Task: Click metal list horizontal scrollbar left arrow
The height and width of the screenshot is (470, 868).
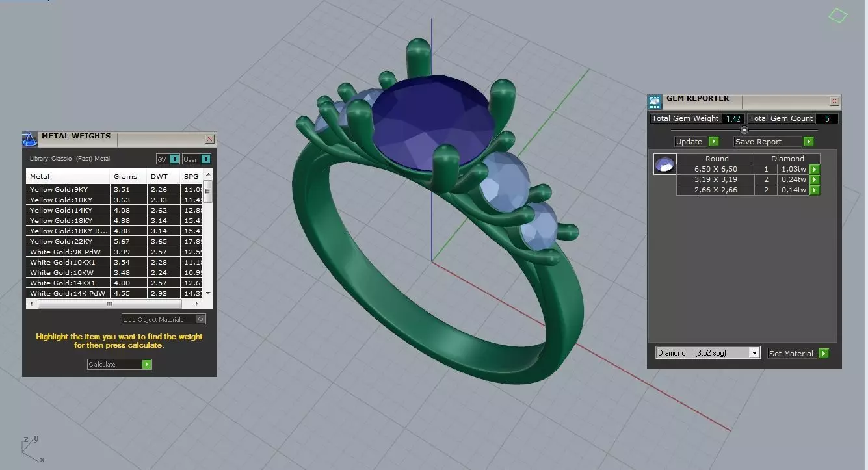Action: point(31,304)
